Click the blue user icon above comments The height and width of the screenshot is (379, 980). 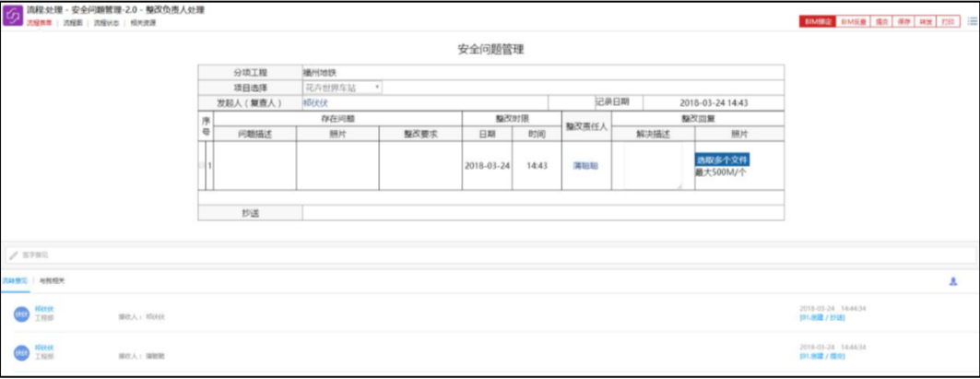pos(953,281)
